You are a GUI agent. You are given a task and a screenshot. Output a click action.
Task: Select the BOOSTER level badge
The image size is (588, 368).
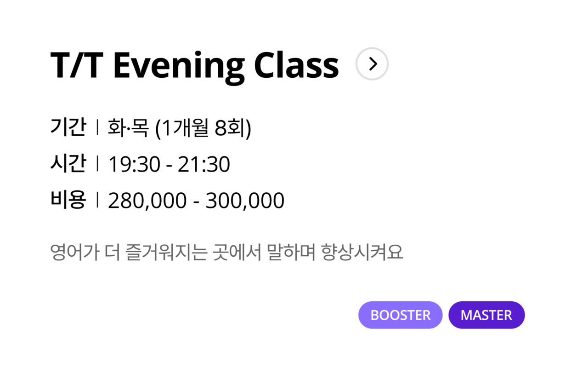point(401,315)
